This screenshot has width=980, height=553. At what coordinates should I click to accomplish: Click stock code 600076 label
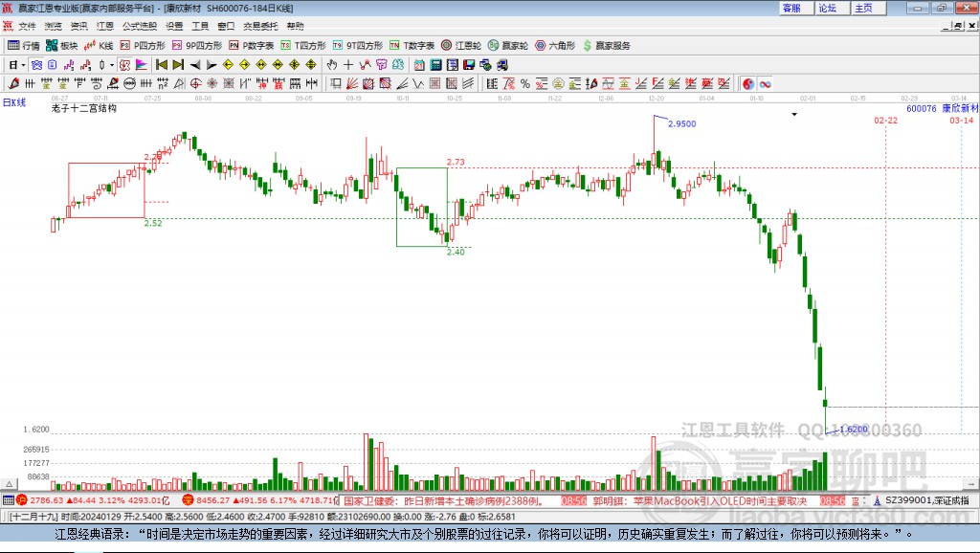tap(922, 109)
